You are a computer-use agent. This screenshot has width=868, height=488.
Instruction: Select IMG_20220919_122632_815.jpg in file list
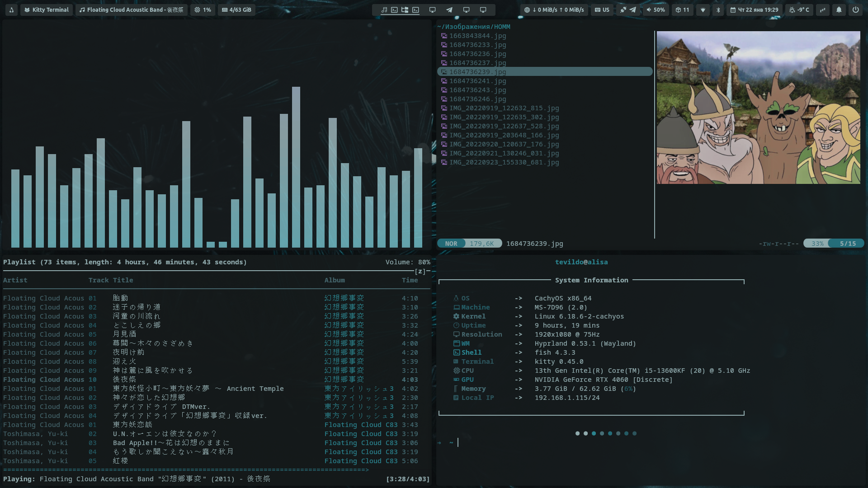pyautogui.click(x=504, y=108)
